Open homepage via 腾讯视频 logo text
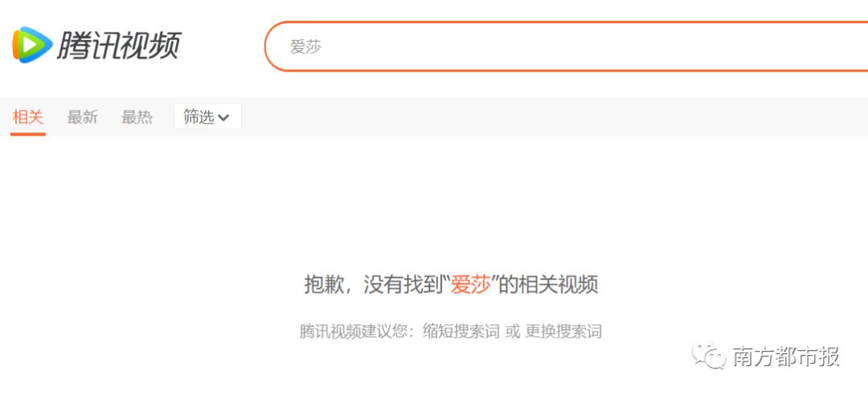The image size is (868, 395). pyautogui.click(x=118, y=45)
